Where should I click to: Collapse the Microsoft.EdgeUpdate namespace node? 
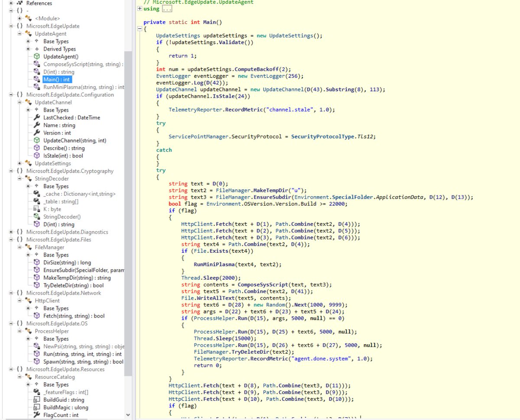coord(11,26)
